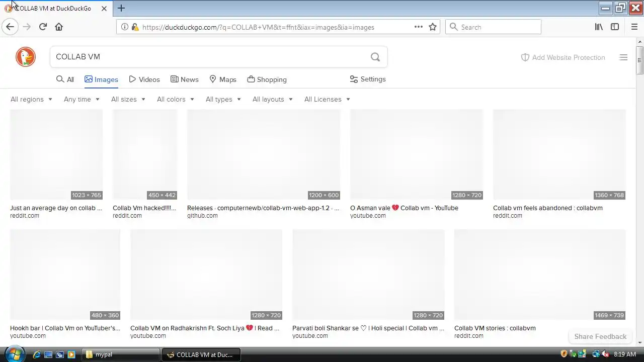Expand the All Licenses filter

click(327, 99)
